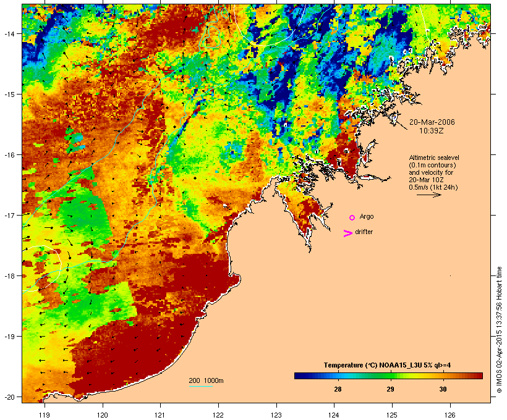Click the latitude '-16' axis label

9,155
